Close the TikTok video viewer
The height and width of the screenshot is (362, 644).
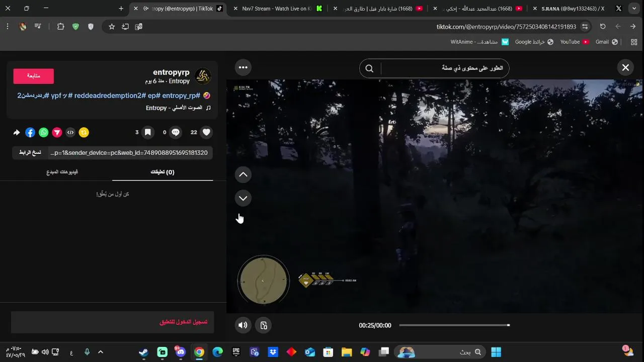(625, 67)
